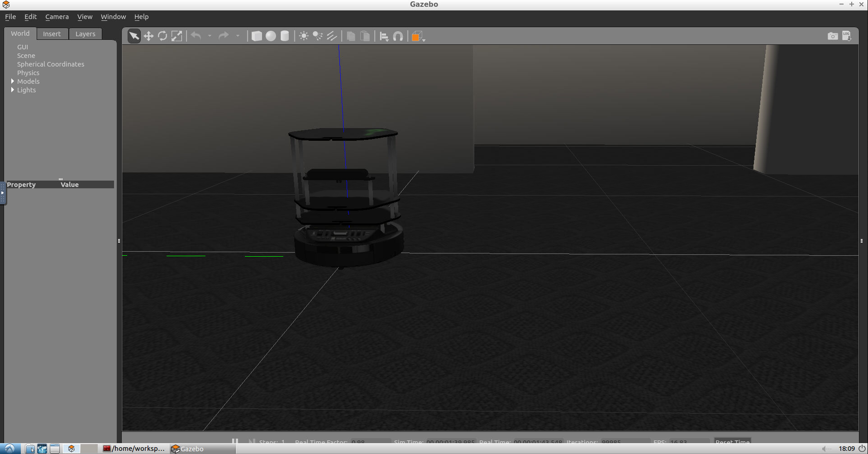Insert a box shape
The image size is (868, 454).
pyautogui.click(x=257, y=36)
